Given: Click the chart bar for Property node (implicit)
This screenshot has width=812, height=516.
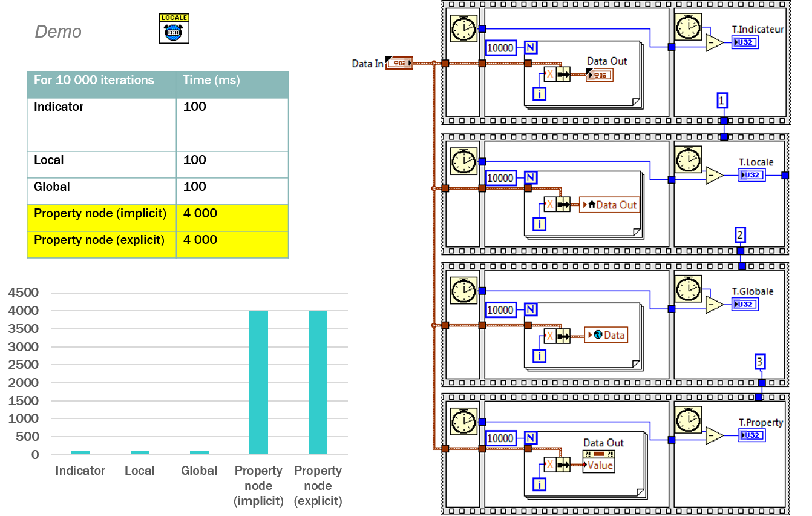Looking at the screenshot, I should (258, 383).
